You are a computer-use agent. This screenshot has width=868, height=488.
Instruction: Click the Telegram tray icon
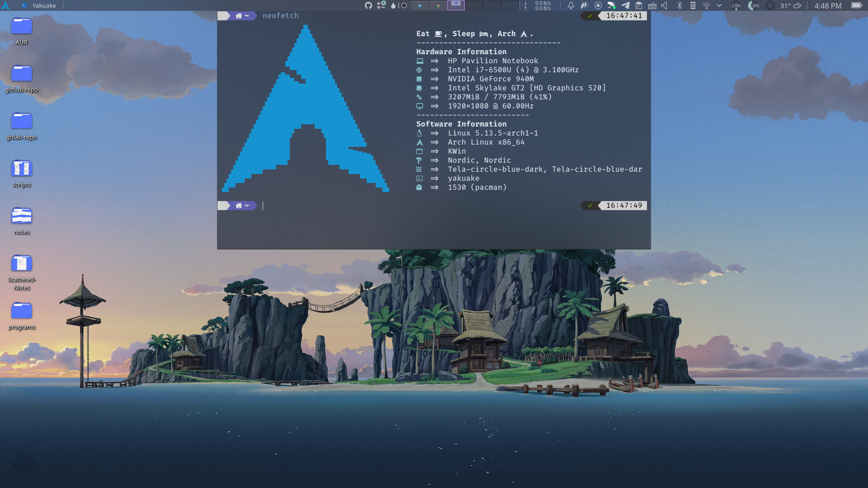click(625, 5)
